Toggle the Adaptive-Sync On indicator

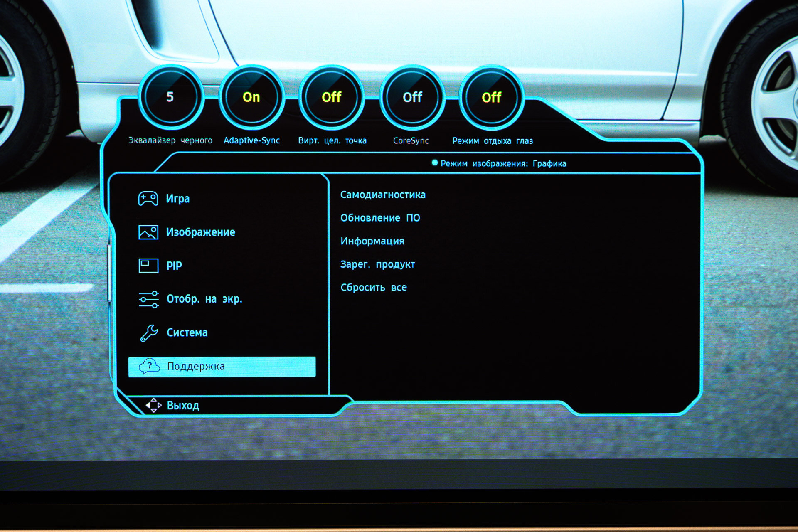(x=251, y=97)
